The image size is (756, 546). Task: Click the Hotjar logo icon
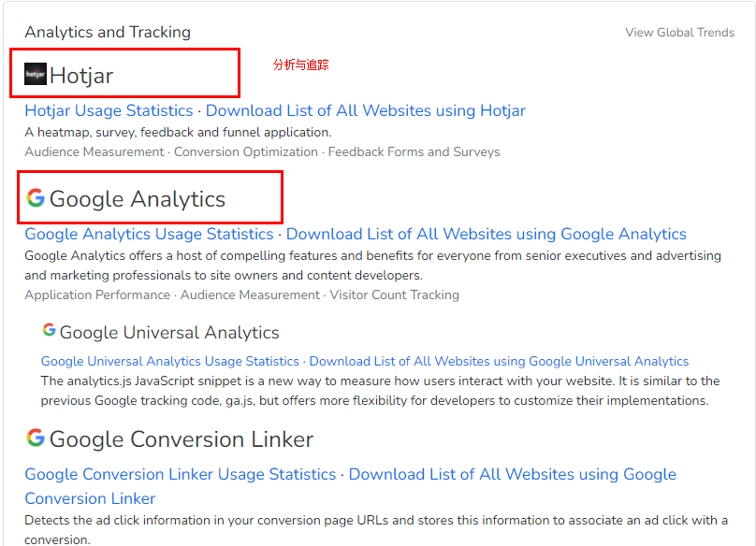36,74
